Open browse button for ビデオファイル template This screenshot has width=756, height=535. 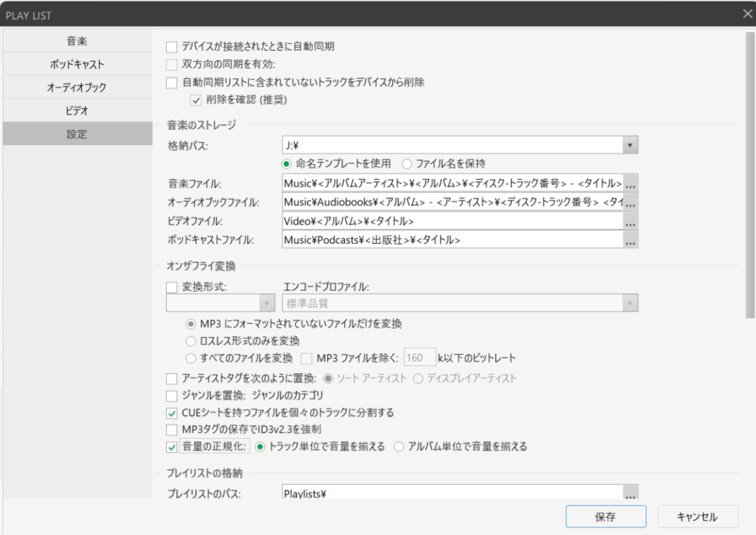(x=630, y=221)
